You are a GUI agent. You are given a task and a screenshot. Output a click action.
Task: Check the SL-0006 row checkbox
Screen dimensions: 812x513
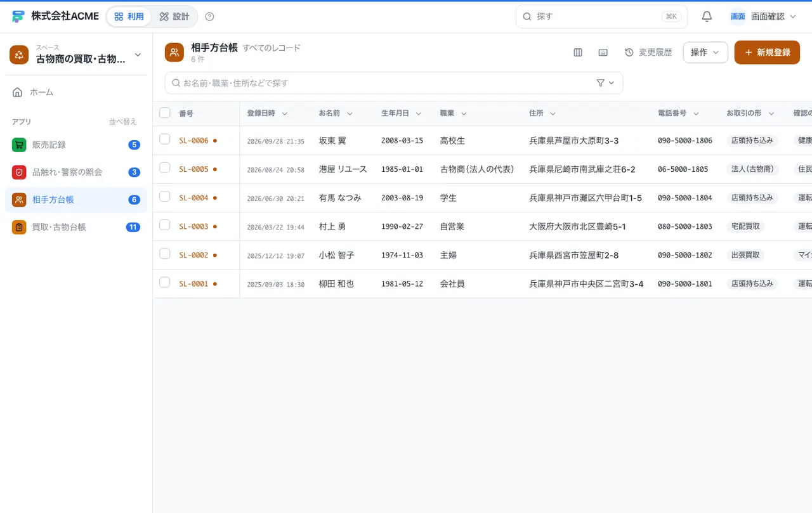point(165,139)
